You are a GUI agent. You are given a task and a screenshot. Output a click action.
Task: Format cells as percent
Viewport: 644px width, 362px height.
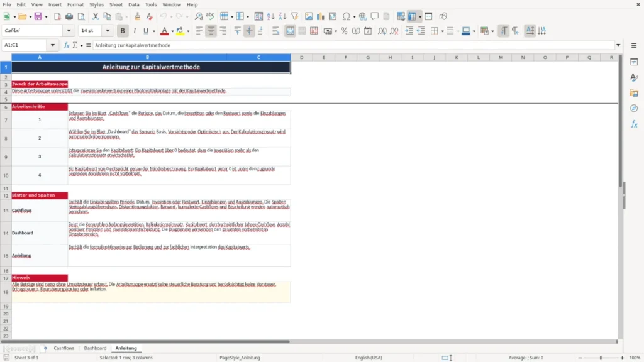[344, 31]
